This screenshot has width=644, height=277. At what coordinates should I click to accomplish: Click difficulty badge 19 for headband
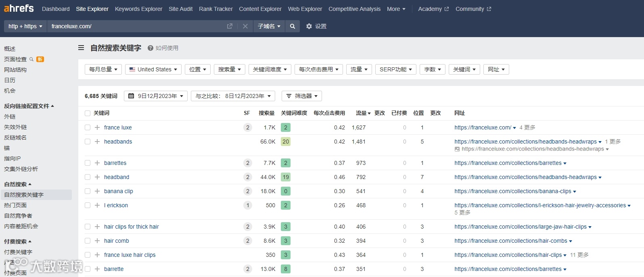click(286, 177)
